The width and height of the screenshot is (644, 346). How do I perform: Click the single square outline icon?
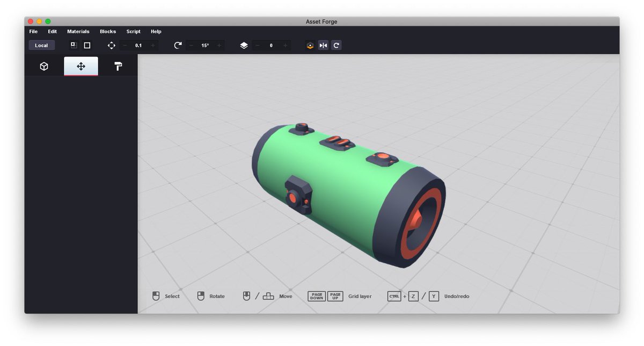[x=87, y=46]
